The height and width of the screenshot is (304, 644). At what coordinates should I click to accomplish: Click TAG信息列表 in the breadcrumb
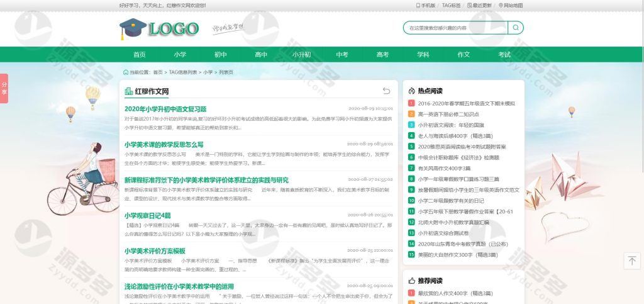click(x=182, y=72)
